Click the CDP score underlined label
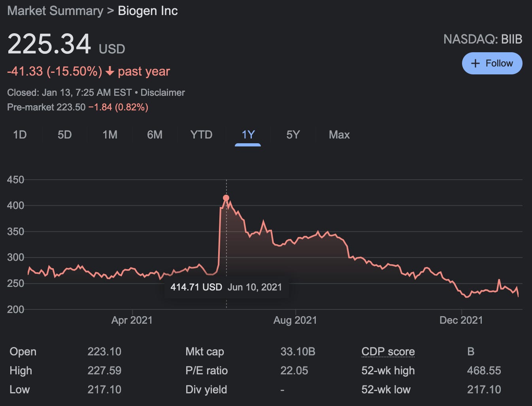The width and height of the screenshot is (532, 406). pyautogui.click(x=388, y=352)
